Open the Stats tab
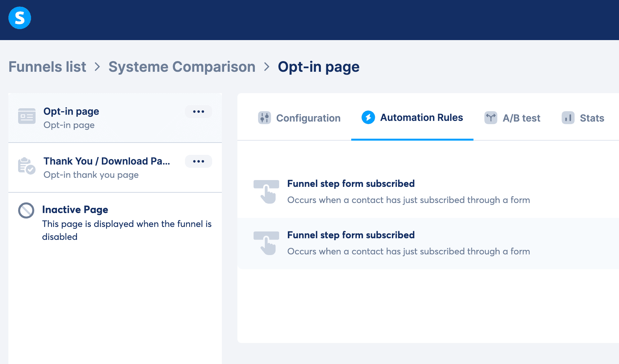Viewport: 619px width, 364px height. pos(592,118)
